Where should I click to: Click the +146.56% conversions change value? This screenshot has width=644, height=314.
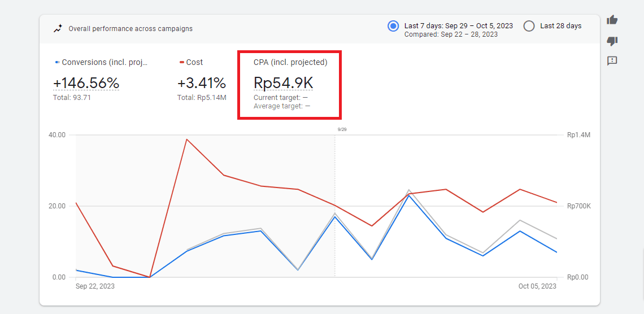pyautogui.click(x=86, y=84)
